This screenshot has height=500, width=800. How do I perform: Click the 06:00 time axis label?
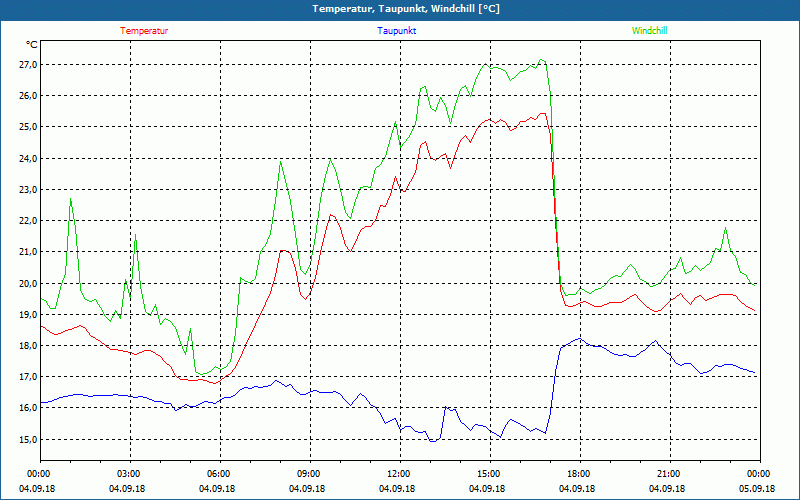(220, 474)
